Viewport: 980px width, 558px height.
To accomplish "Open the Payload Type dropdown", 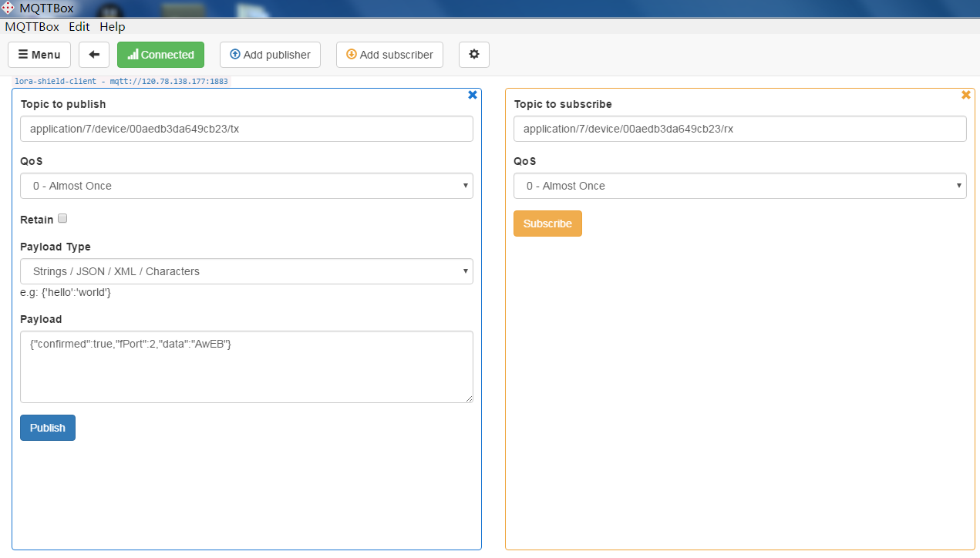I will pyautogui.click(x=247, y=271).
